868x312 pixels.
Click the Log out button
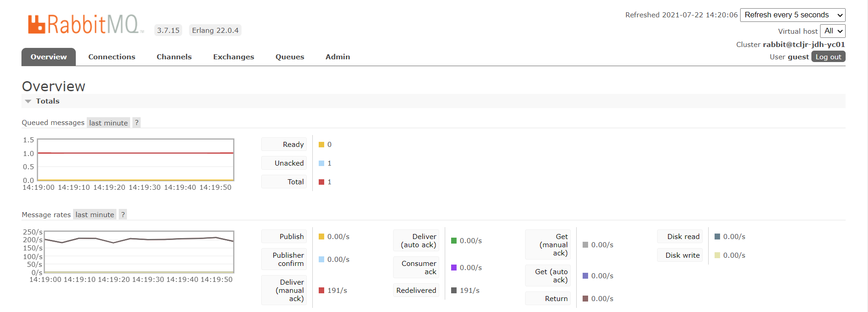[x=828, y=57]
